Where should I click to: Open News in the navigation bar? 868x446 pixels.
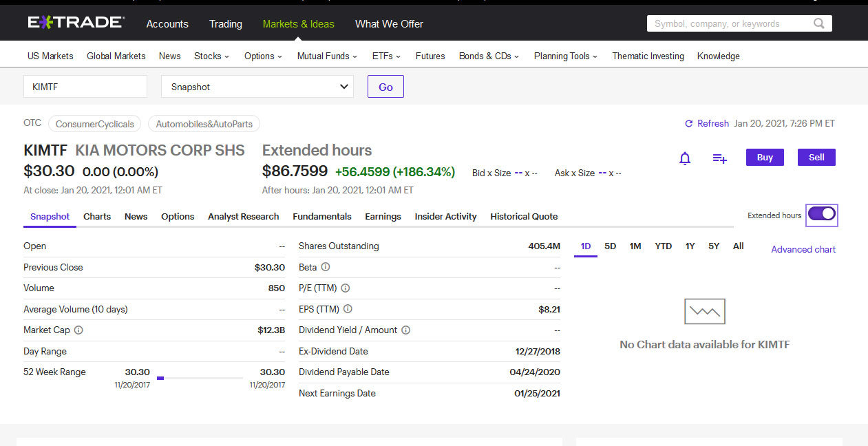click(170, 56)
